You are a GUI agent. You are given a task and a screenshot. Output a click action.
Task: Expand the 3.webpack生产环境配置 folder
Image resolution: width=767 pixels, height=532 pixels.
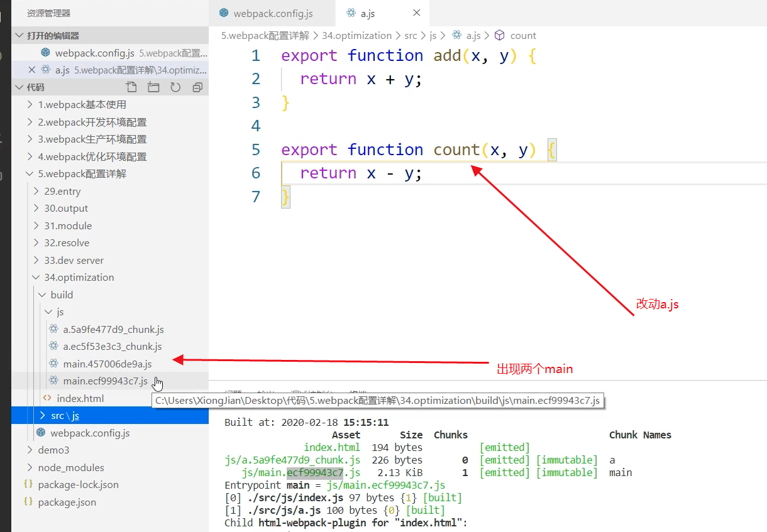pos(110,139)
